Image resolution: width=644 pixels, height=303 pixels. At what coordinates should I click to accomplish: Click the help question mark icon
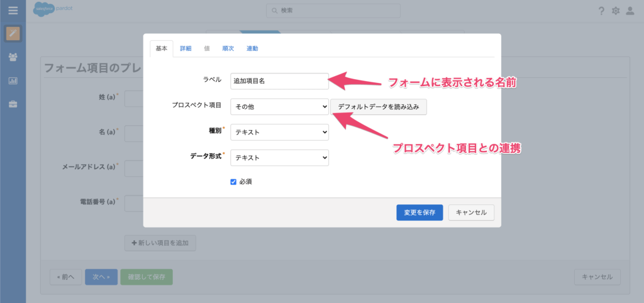(601, 11)
